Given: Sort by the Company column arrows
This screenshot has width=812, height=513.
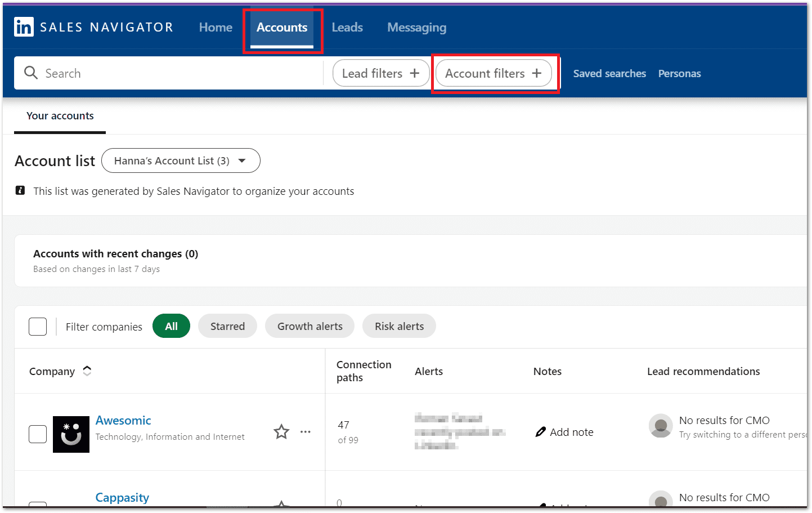Looking at the screenshot, I should 87,371.
